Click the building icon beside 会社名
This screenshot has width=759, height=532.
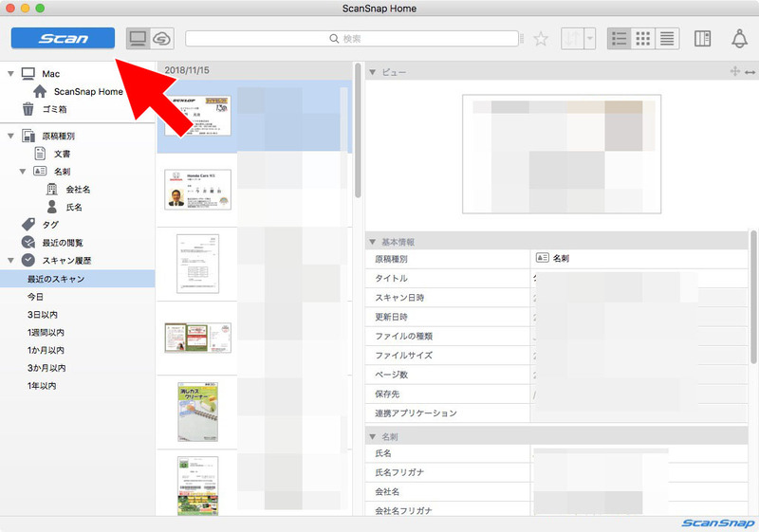pos(52,189)
